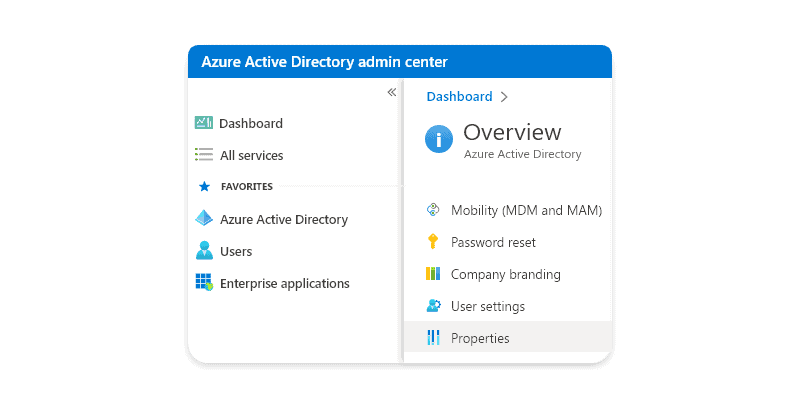Click Azure Active Directory subtitle under Overview

tap(522, 154)
